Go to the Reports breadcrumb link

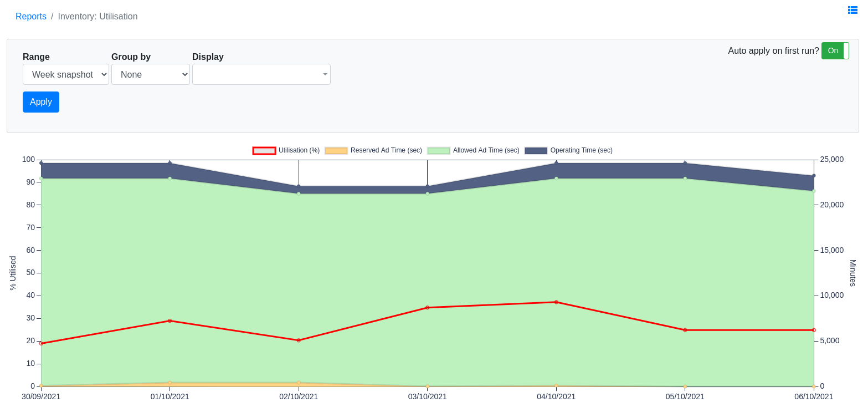[x=31, y=17]
